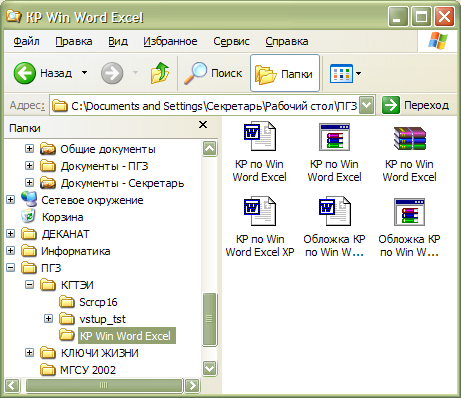This screenshot has width=461, height=398.
Task: Select the Сетевое окружение network icon
Action: (x=29, y=199)
